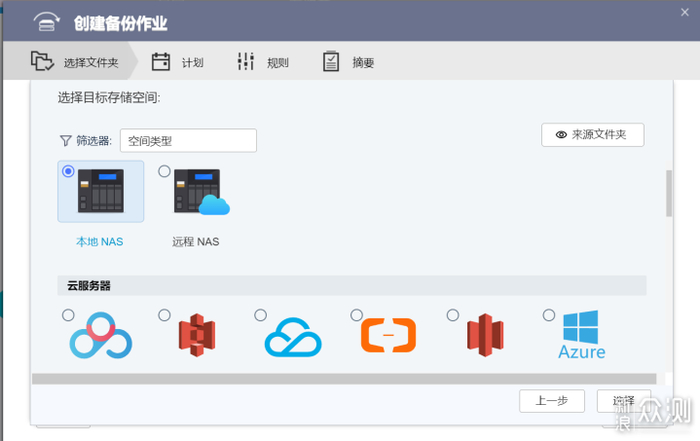Screen dimensions: 700x441
Task: Click the 上一步 previous step button
Action: tap(552, 401)
